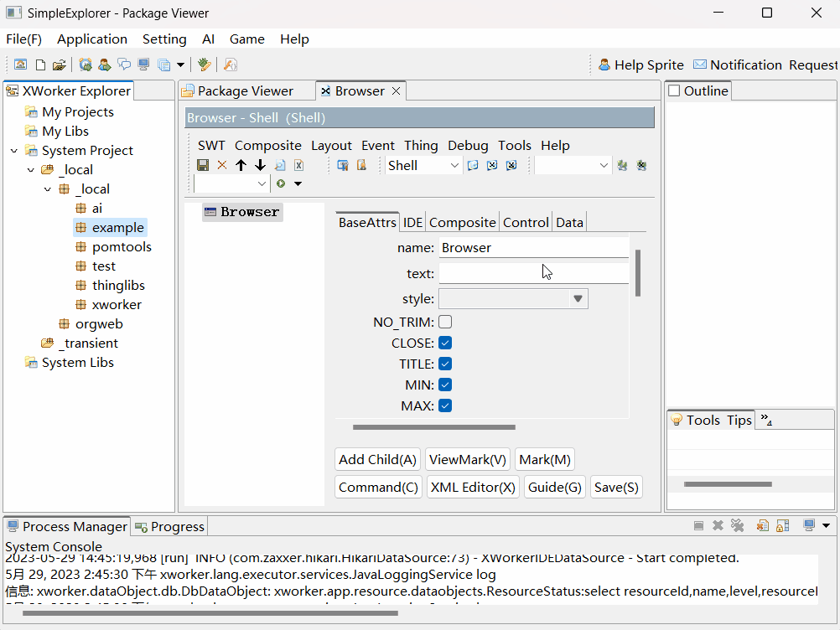
Task: Switch to the IDE attributes tab
Action: [x=412, y=222]
